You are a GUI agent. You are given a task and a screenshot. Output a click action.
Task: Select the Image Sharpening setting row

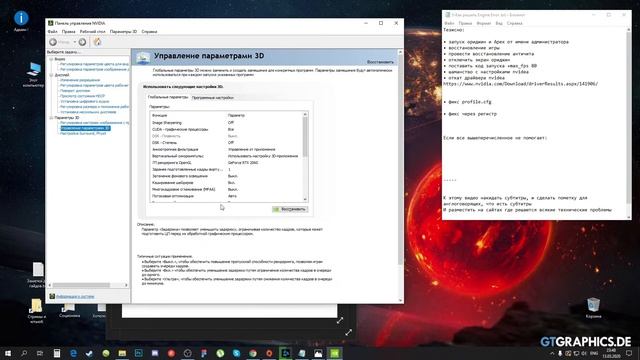227,122
